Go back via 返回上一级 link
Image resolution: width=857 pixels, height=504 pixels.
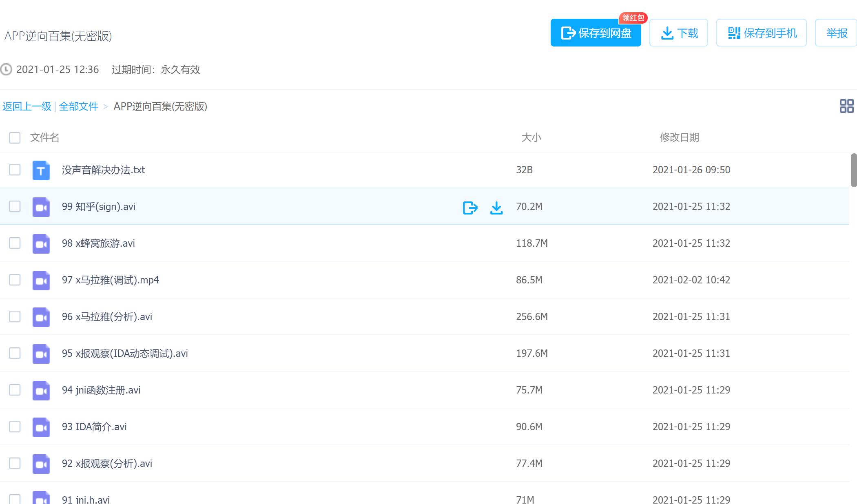pos(27,106)
